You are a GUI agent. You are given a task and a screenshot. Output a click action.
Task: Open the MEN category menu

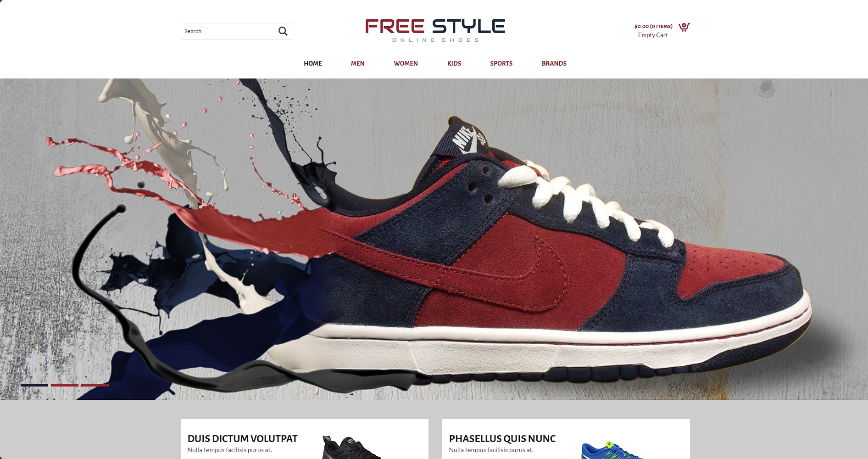point(358,63)
